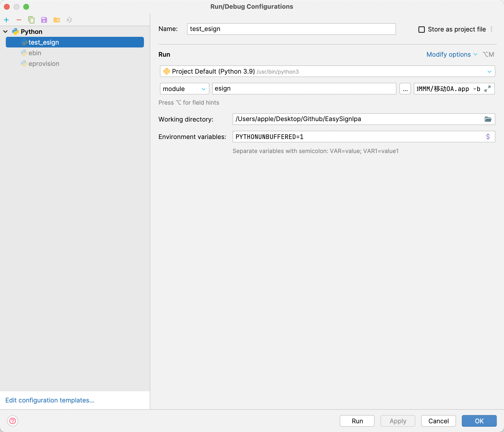504x432 pixels.
Task: Open the help question mark button
Action: tap(13, 421)
